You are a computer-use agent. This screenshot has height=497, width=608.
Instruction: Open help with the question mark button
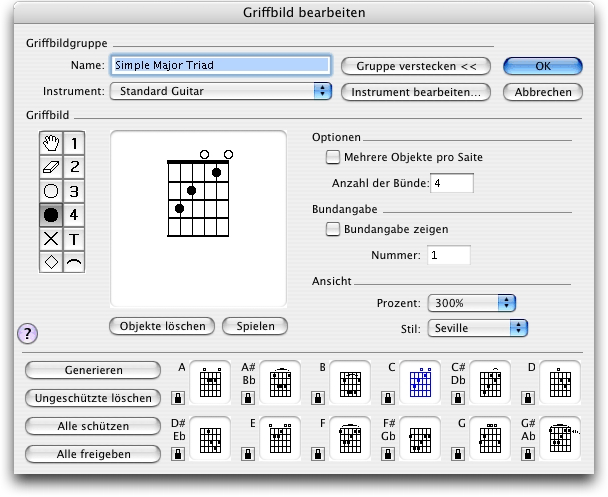point(28,333)
